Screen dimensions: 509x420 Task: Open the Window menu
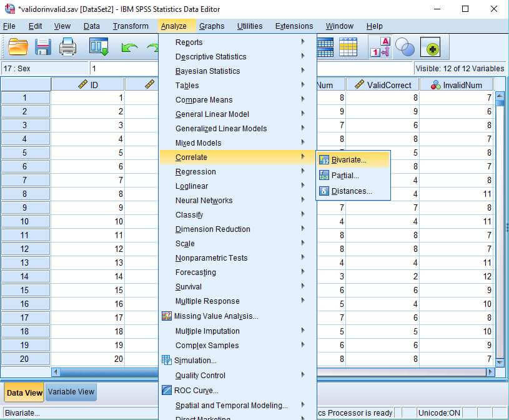340,26
